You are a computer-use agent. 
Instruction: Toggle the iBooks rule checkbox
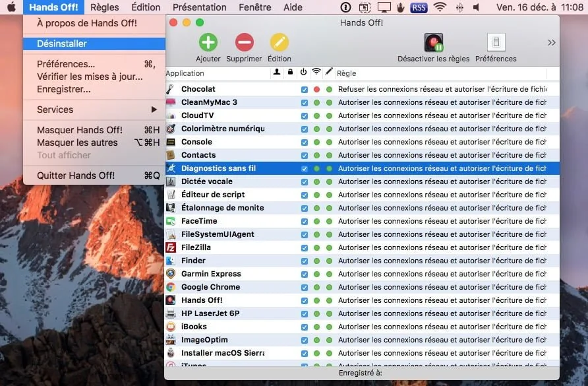[304, 327]
